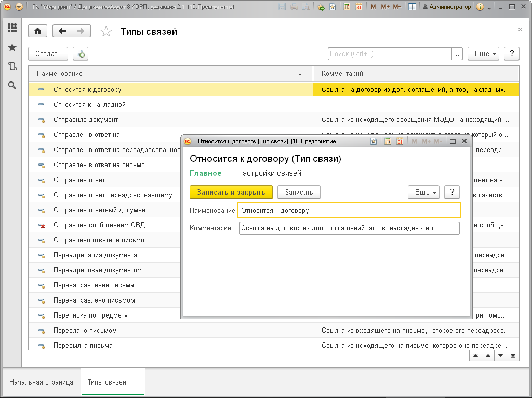532x398 pixels.
Task: Select Отправлен сообщением СВД list row
Action: 104,225
